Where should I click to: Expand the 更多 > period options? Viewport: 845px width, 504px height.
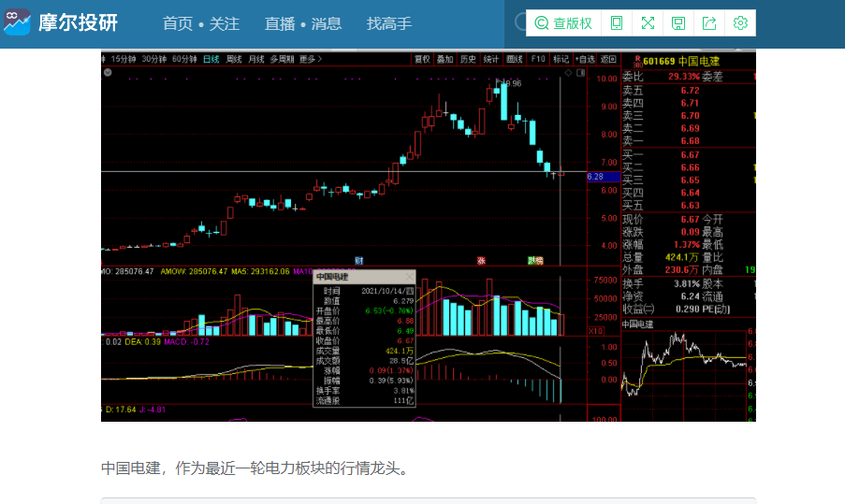(311, 59)
